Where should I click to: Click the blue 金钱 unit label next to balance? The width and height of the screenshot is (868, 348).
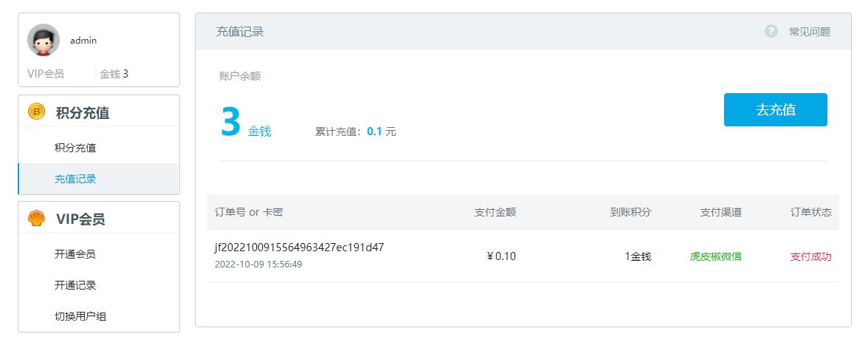pos(260,132)
